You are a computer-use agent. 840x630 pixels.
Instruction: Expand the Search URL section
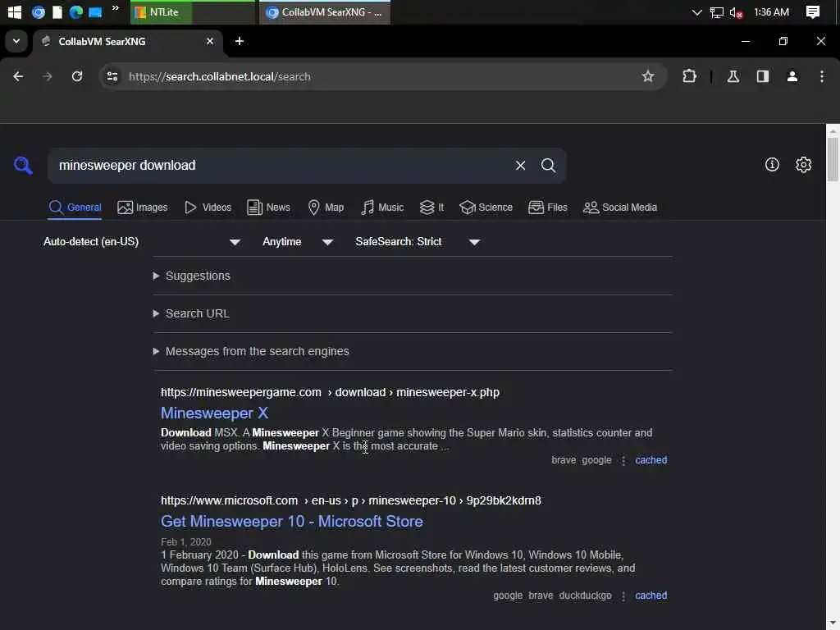pos(191,314)
